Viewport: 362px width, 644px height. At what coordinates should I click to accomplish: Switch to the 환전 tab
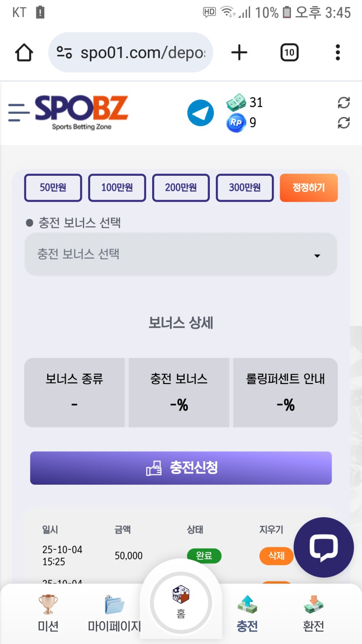click(x=313, y=614)
